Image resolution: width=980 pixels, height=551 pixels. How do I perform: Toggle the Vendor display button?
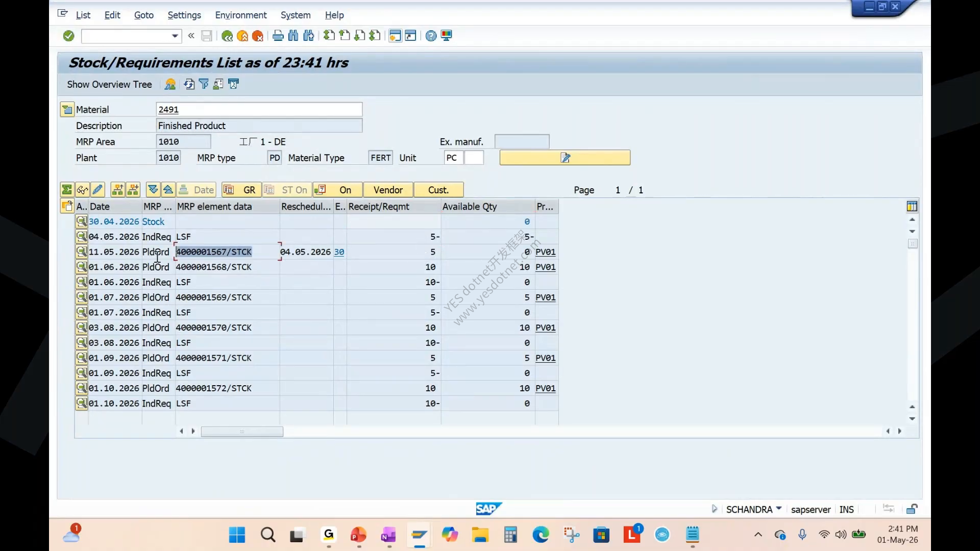(388, 190)
